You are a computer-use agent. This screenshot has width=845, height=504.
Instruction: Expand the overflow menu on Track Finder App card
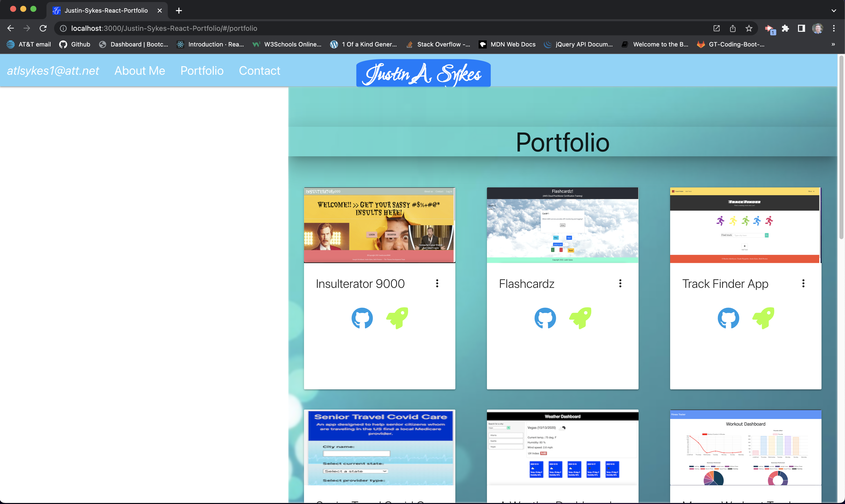coord(804,283)
